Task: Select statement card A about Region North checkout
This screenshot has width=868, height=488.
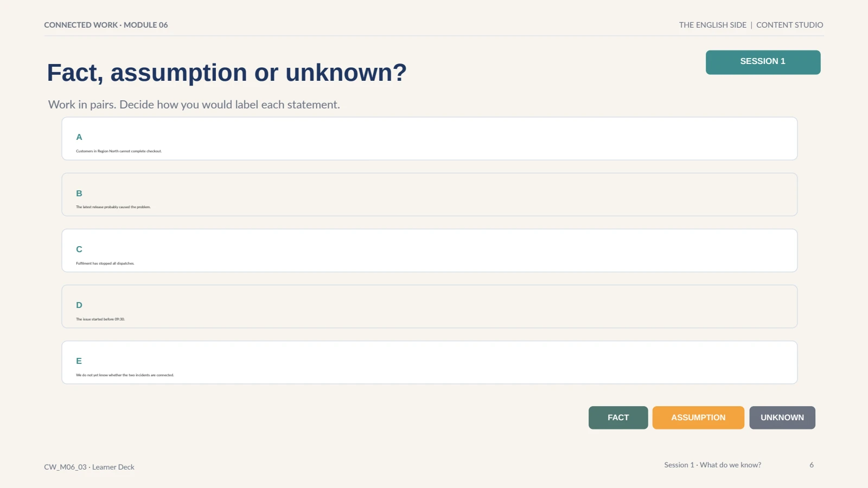Action: click(430, 139)
